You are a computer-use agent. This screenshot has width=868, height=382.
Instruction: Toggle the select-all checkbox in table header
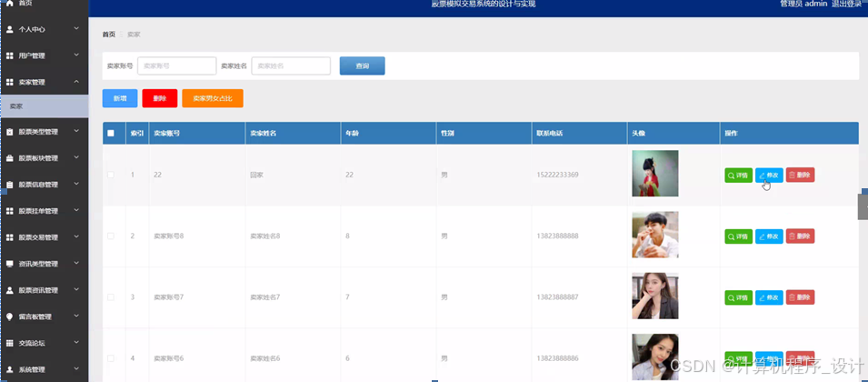point(111,134)
